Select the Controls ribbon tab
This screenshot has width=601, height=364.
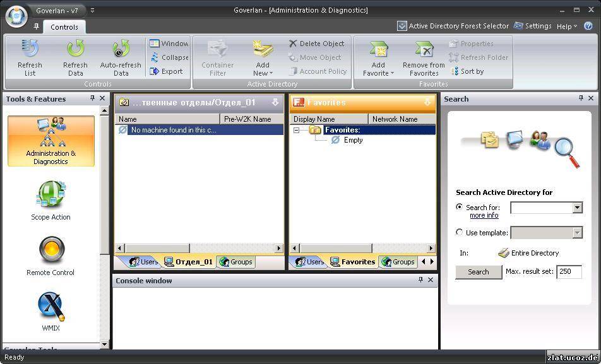[x=64, y=27]
